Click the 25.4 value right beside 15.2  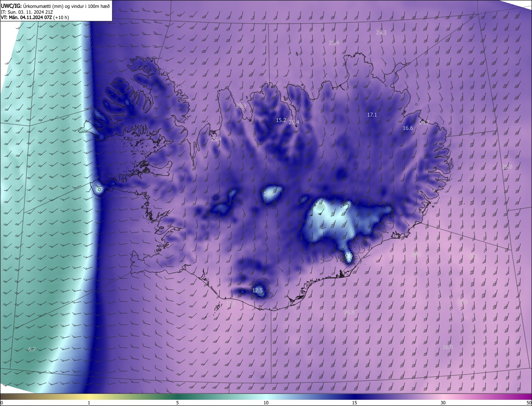click(294, 122)
